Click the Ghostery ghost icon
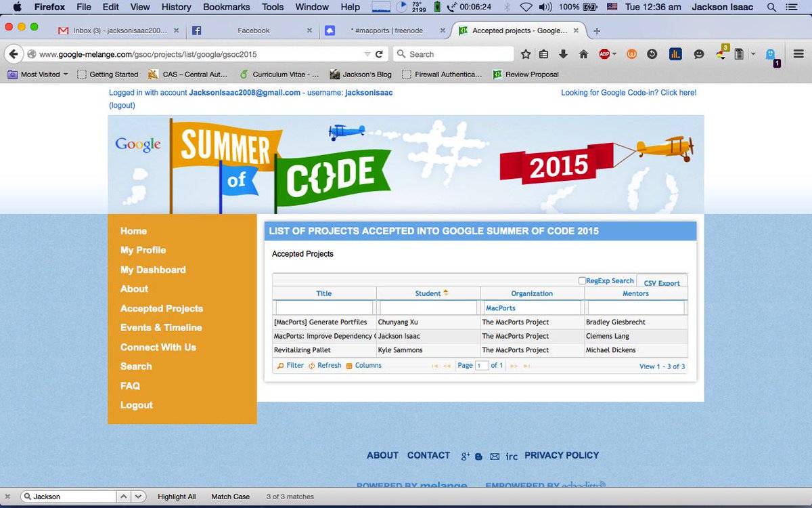812x508 pixels. tap(771, 56)
